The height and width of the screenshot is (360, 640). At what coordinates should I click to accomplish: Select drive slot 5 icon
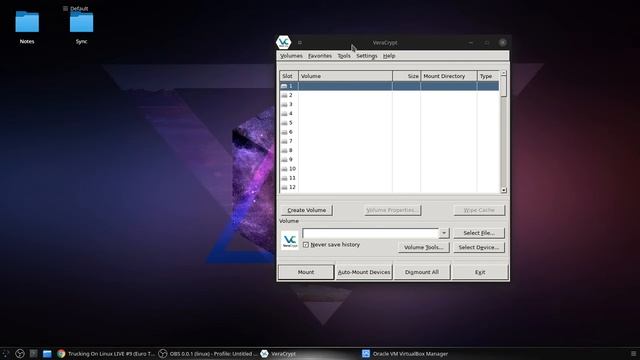coord(284,123)
